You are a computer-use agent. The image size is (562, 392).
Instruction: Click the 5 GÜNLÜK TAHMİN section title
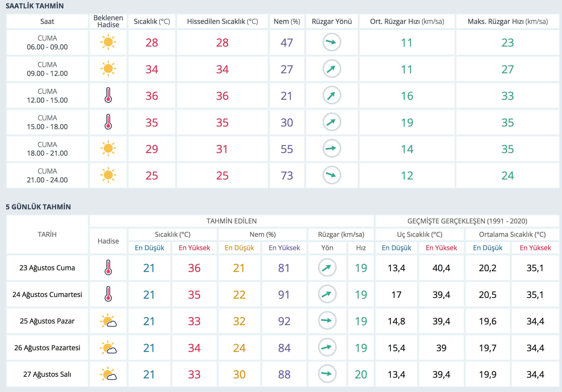pos(38,207)
